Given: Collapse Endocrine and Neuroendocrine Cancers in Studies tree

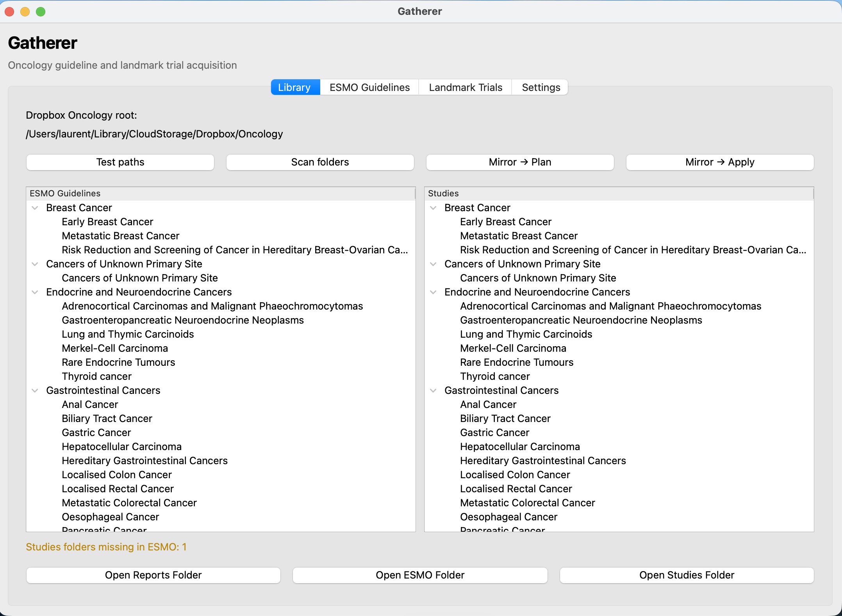Looking at the screenshot, I should 433,292.
